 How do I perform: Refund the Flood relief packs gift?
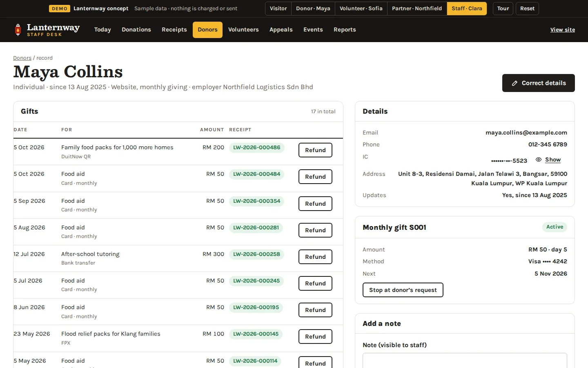coord(315,337)
